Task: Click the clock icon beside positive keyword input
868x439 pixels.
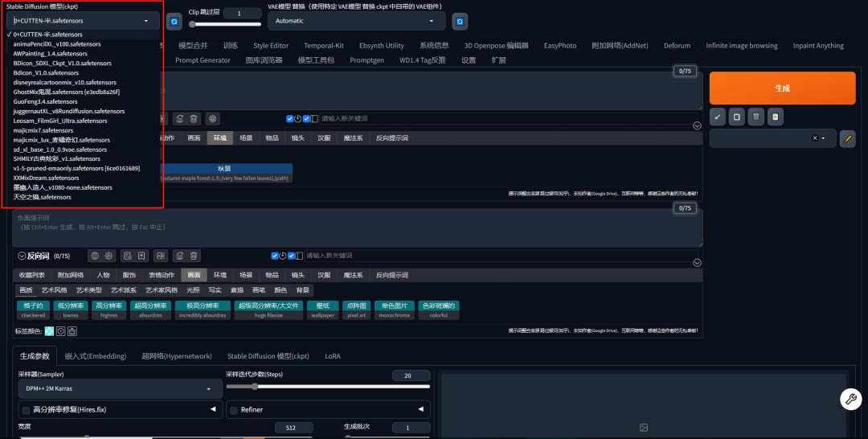Action: [298, 118]
